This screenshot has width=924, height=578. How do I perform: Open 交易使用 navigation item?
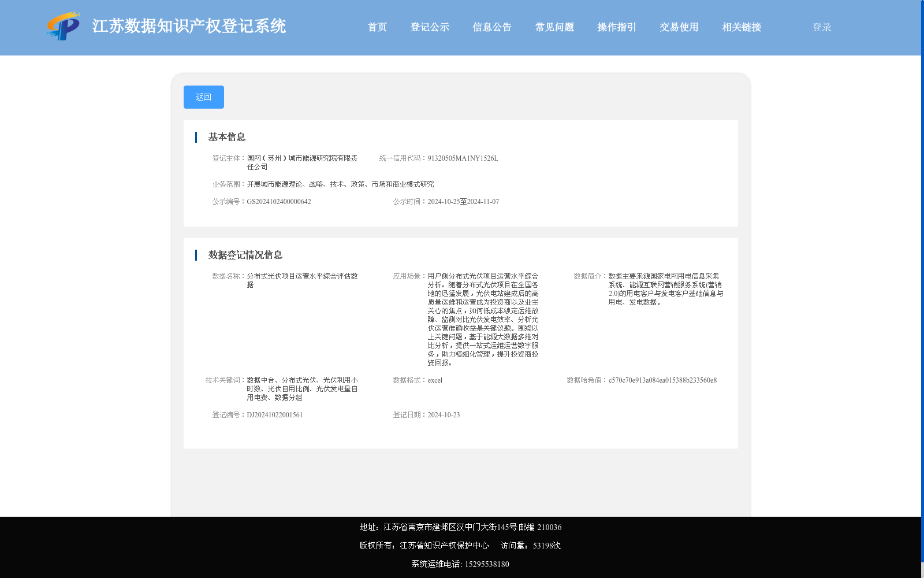[679, 27]
